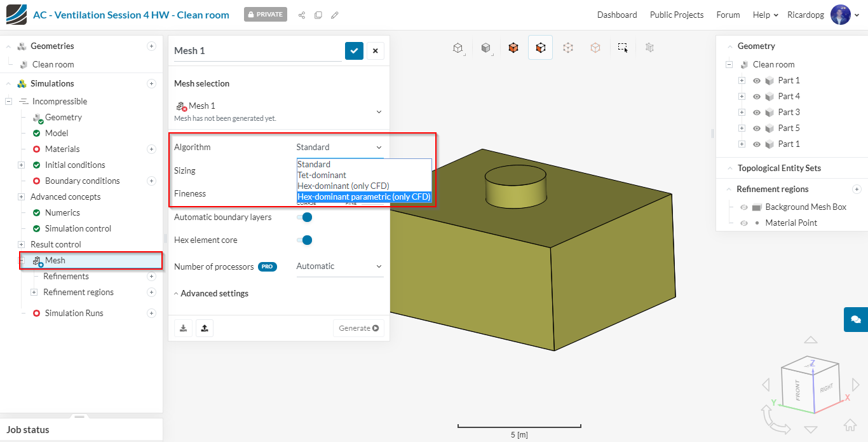
Task: Click the home view icon
Action: (x=850, y=425)
